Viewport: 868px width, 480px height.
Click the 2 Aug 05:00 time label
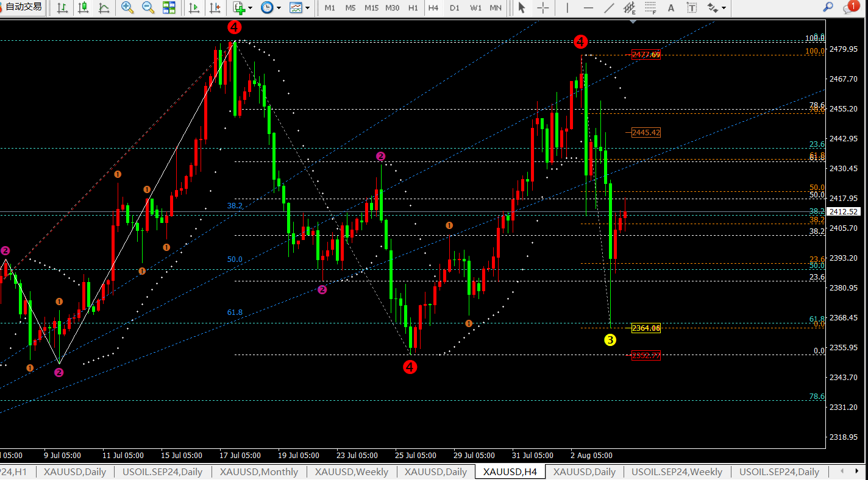[591, 456]
